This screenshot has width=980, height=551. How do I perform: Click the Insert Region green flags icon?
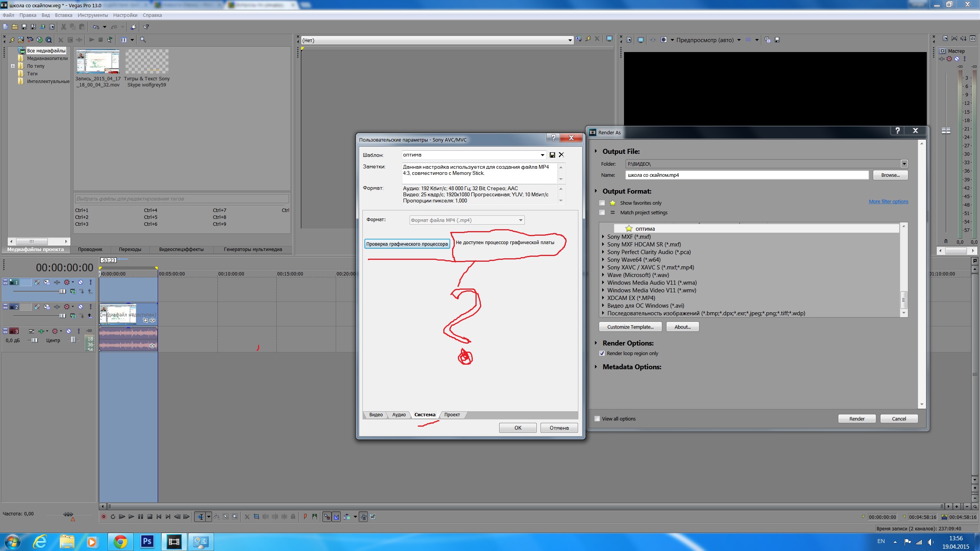click(315, 517)
